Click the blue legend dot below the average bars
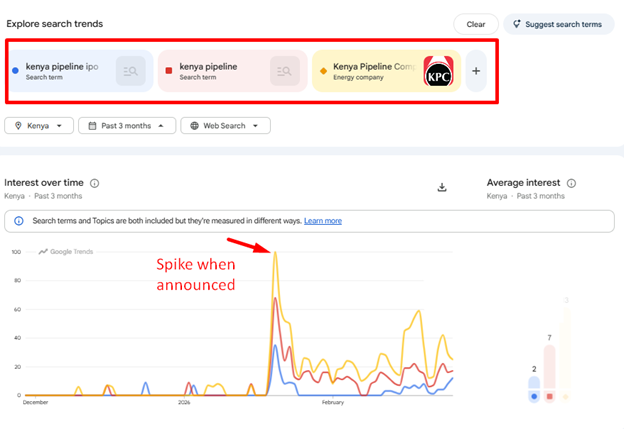Screen dimensions: 624x429 [x=534, y=397]
